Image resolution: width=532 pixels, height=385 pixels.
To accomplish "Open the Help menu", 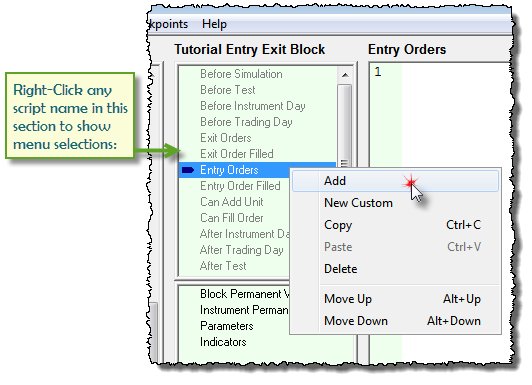I will pyautogui.click(x=214, y=24).
